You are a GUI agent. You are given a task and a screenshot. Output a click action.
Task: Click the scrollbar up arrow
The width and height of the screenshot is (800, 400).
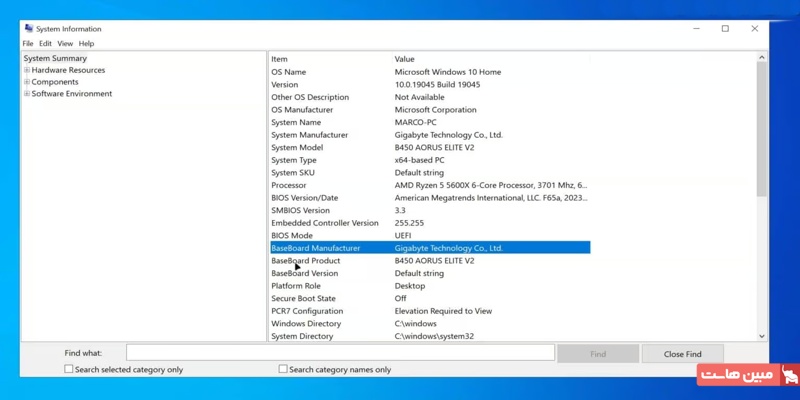click(x=761, y=58)
